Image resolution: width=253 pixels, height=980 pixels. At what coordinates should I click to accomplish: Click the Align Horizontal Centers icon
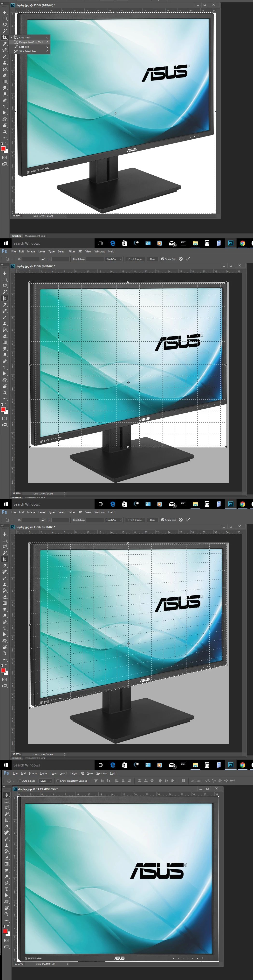click(123, 781)
